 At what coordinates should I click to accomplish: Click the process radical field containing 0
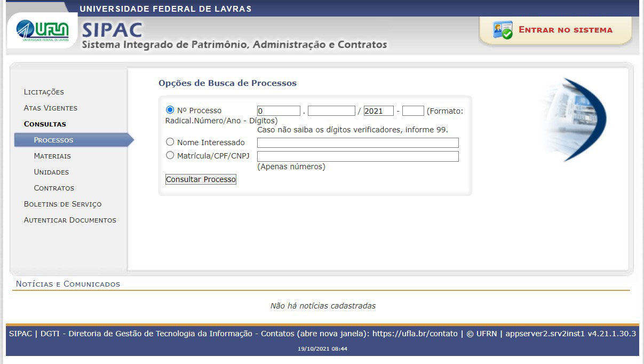coord(279,111)
